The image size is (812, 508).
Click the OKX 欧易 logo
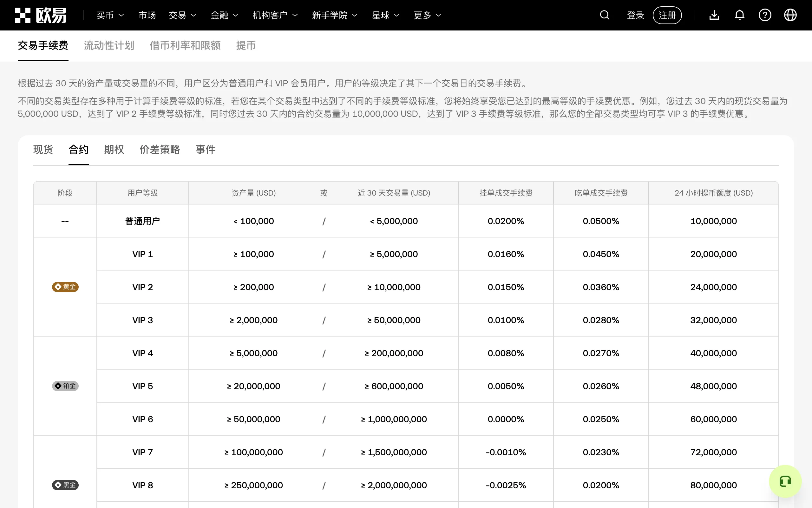(x=41, y=15)
